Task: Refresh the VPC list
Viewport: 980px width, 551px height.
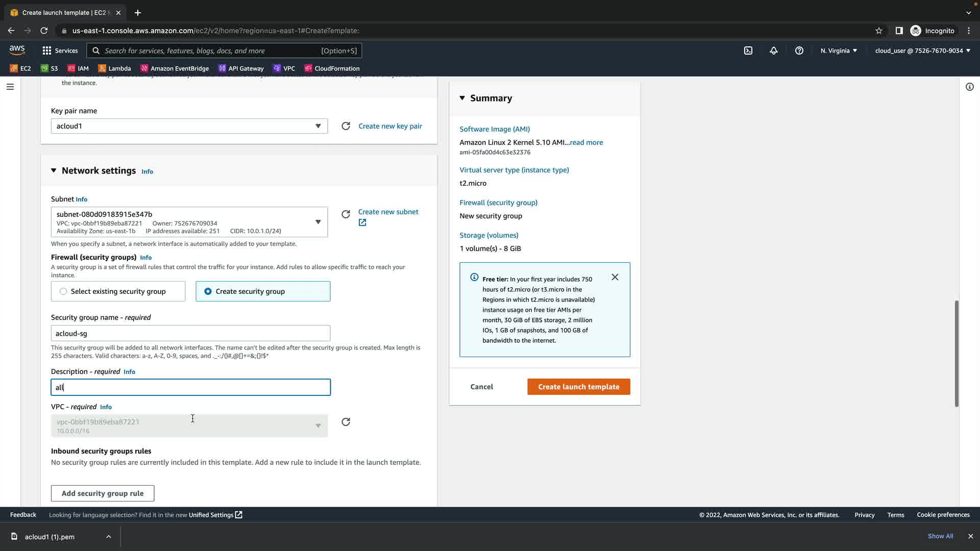Action: [346, 422]
